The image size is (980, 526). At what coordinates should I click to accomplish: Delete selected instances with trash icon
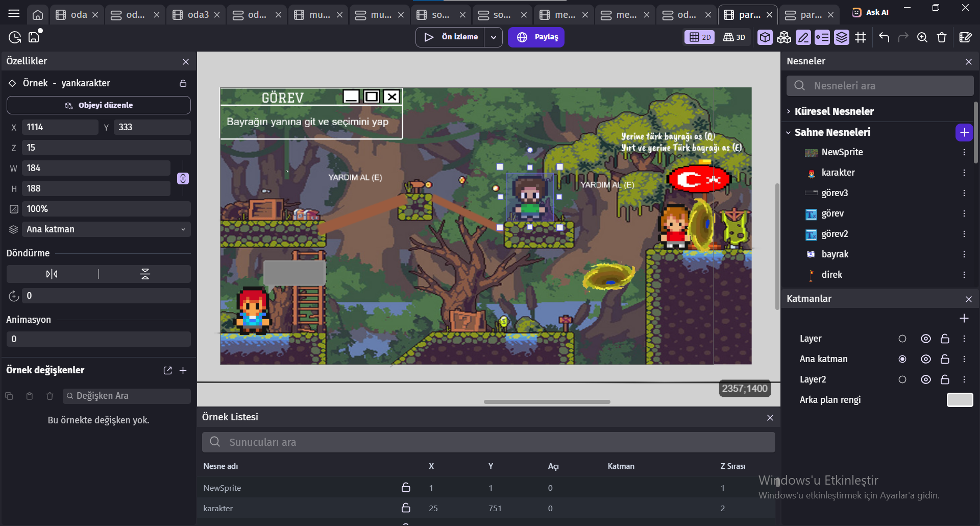[942, 37]
